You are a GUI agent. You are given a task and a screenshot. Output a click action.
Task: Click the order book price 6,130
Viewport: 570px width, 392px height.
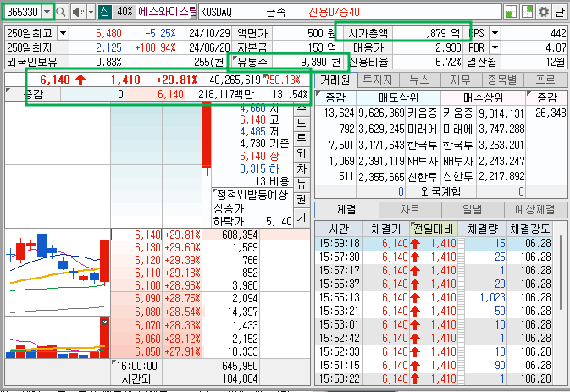coord(147,247)
